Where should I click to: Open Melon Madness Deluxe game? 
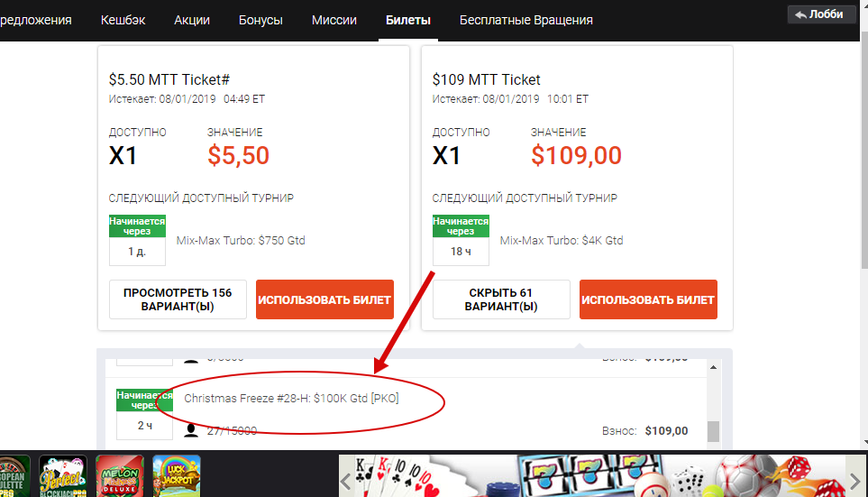coord(120,476)
